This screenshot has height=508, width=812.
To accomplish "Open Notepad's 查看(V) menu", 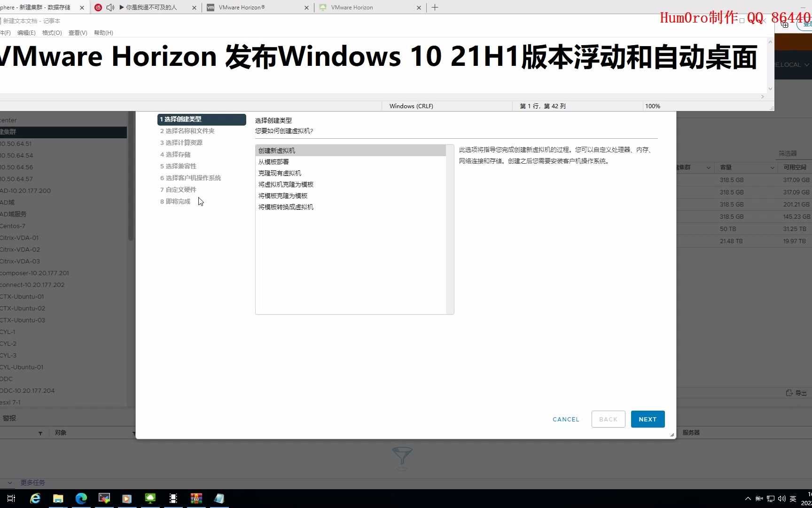I will [x=78, y=33].
